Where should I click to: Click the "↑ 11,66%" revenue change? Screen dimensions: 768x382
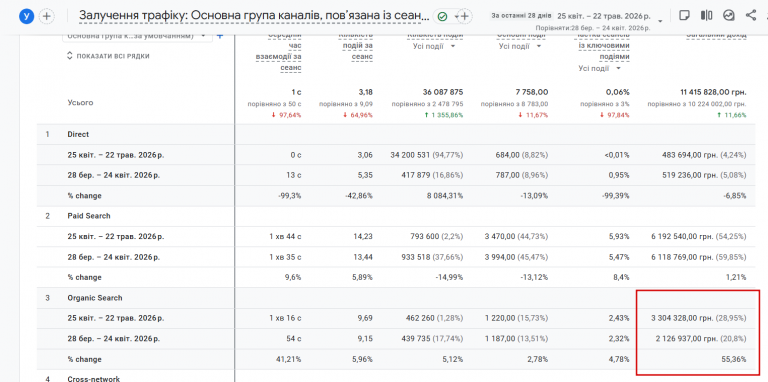point(733,115)
